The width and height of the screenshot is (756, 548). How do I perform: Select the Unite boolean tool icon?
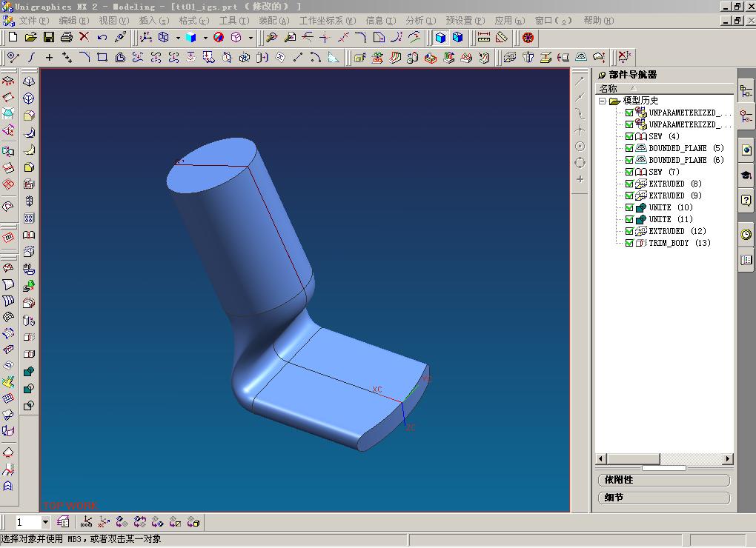[x=29, y=371]
